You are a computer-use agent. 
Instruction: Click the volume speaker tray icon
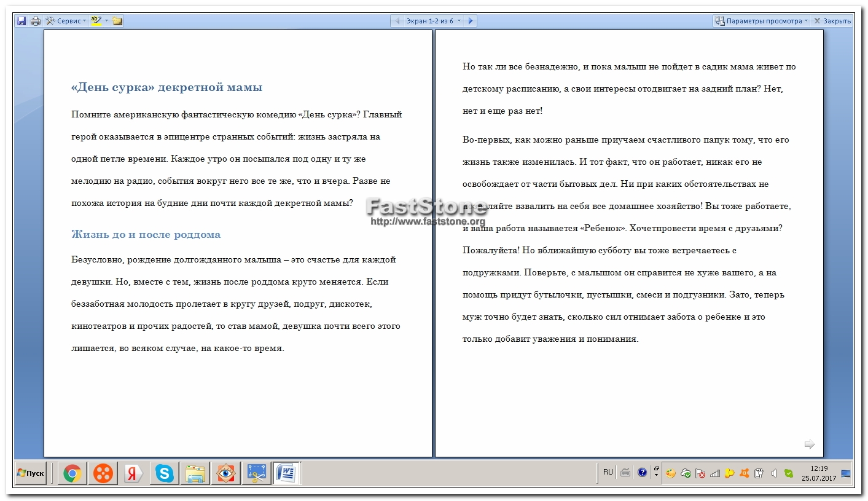coord(774,473)
